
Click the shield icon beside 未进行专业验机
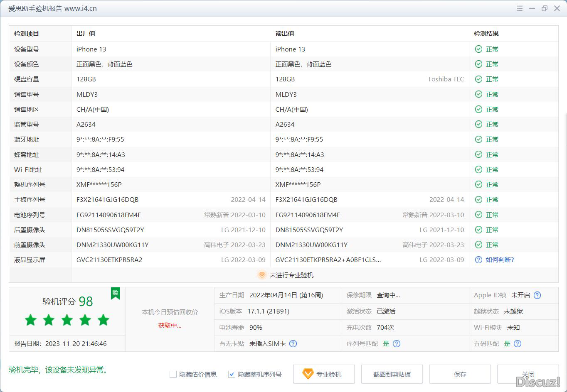[x=262, y=275]
